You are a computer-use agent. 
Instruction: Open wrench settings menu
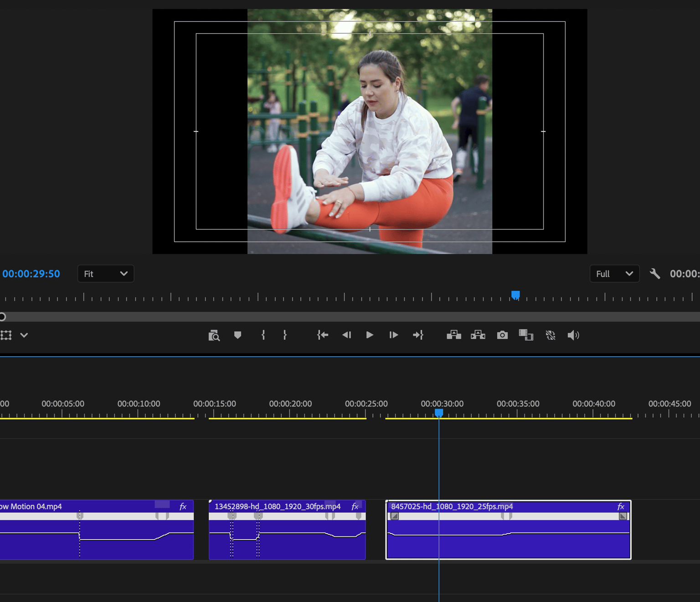coord(655,274)
